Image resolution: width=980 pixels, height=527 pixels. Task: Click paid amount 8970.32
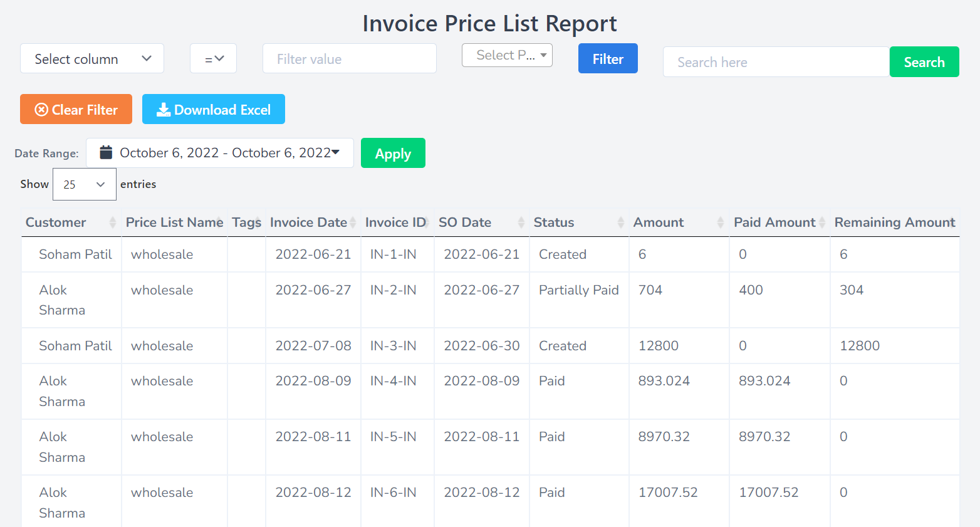point(764,437)
